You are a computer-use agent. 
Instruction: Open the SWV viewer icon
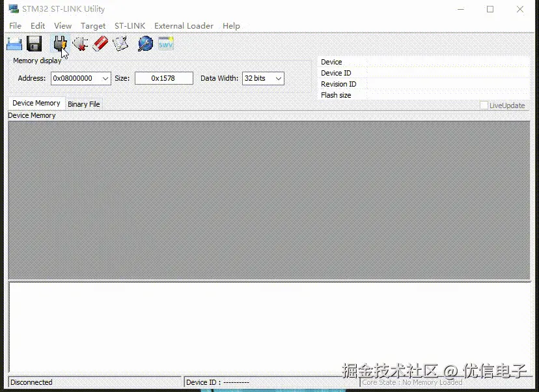(166, 44)
